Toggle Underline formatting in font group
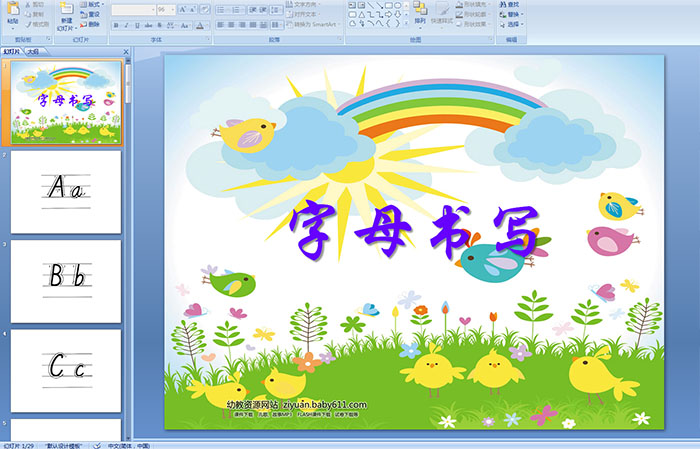 tap(139, 24)
